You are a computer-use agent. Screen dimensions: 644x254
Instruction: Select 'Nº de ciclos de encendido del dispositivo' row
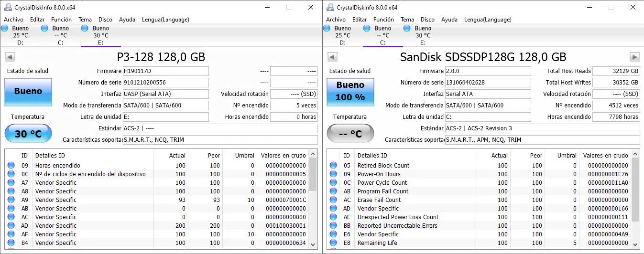coord(157,174)
